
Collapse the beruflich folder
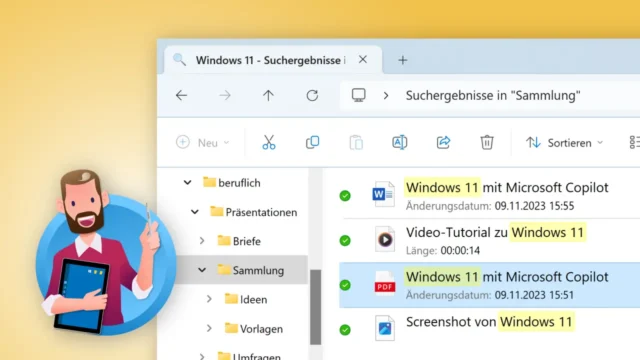tap(187, 183)
